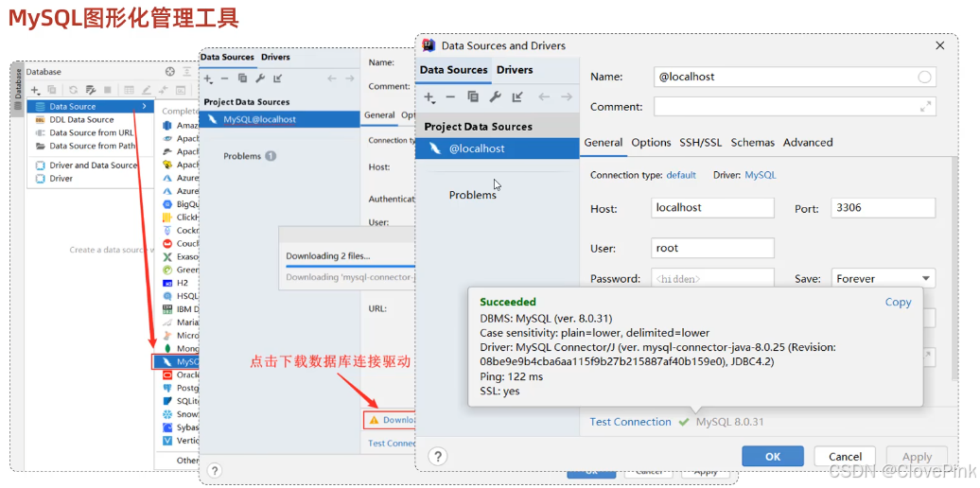Click the duplicate icon in middle dialog toolbar
The image size is (980, 488).
[x=242, y=78]
